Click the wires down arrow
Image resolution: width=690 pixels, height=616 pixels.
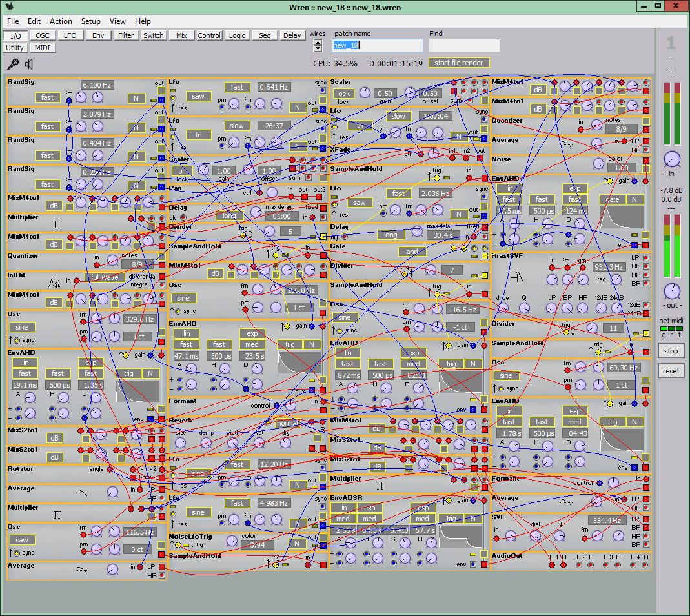tap(318, 48)
